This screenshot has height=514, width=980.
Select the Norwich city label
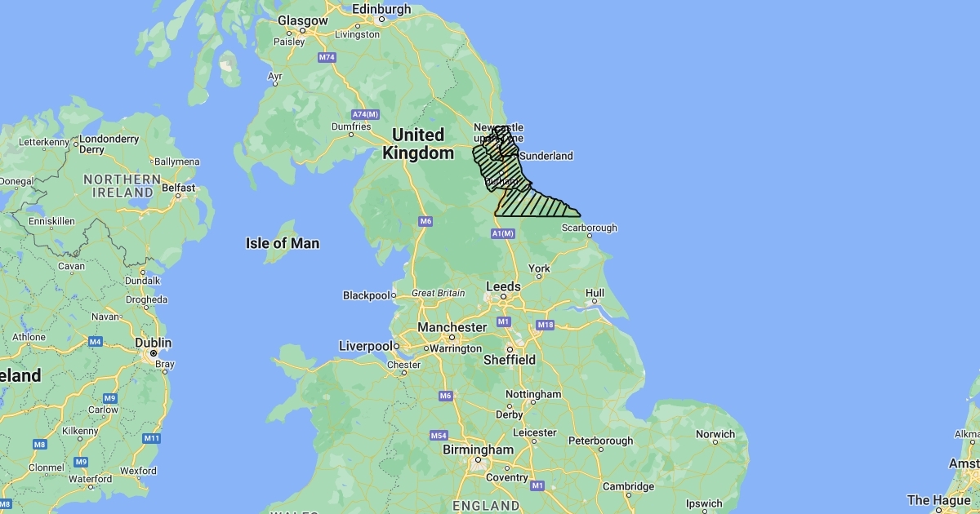coord(715,434)
